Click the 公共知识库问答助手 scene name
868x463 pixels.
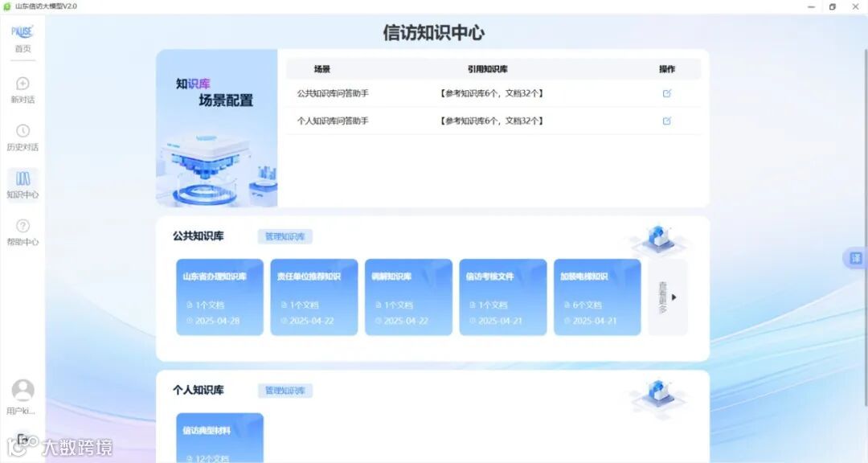(x=333, y=93)
